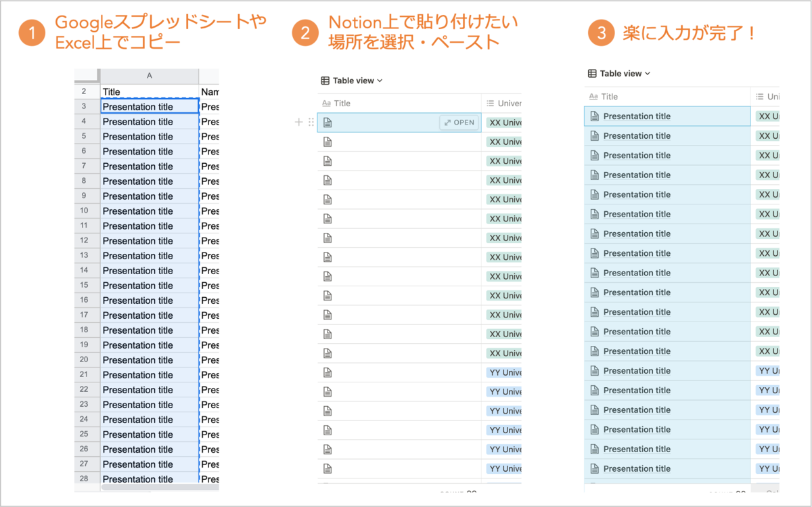Click spreadsheet row number 10
This screenshot has width=812, height=507.
coord(87,211)
